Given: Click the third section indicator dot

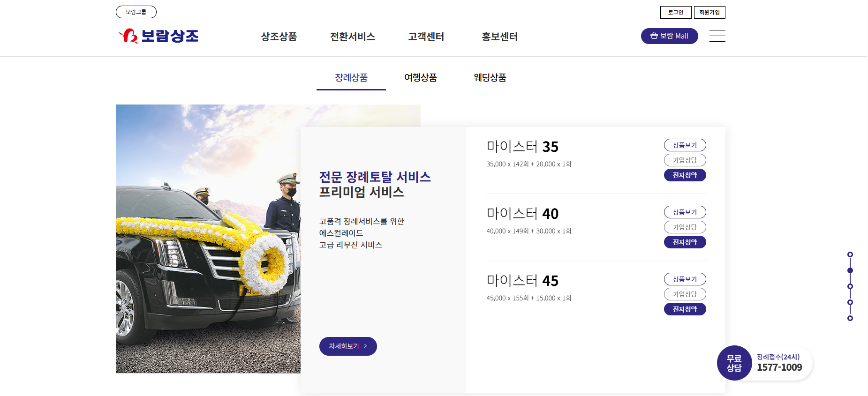Looking at the screenshot, I should pyautogui.click(x=850, y=286).
